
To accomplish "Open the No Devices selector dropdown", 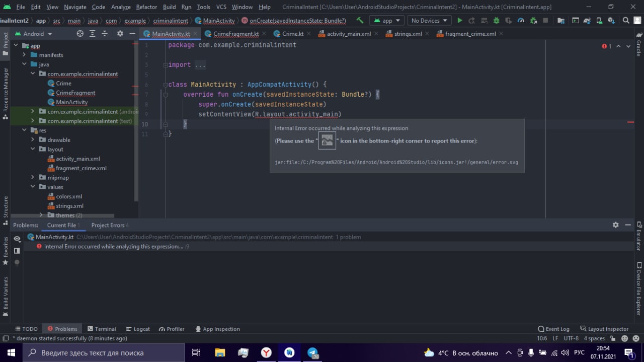I will (429, 21).
